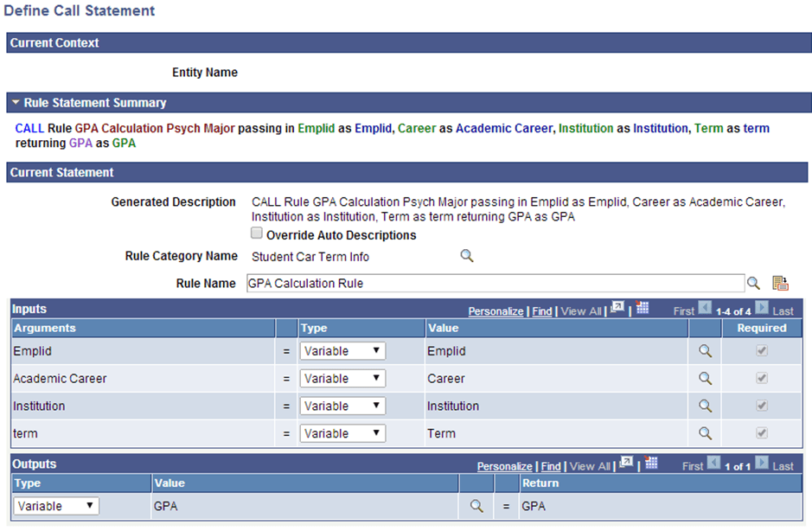Enable Override Auto Descriptions
This screenshot has width=812, height=531.
pyautogui.click(x=257, y=233)
